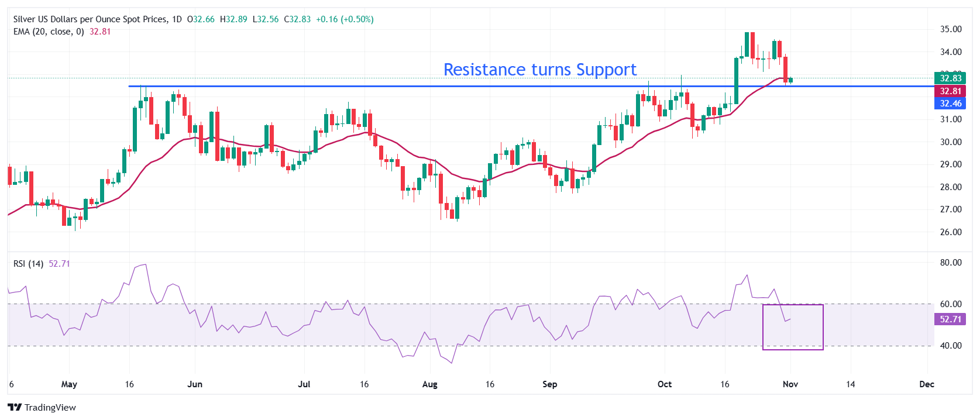
Task: Click the 'Resistance turns Support' annotation text
Action: 539,70
